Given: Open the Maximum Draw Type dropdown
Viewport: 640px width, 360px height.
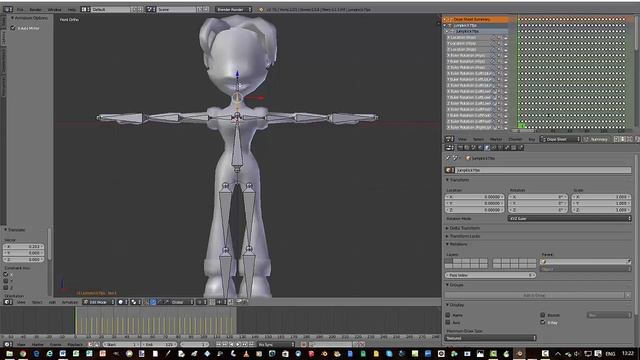Looking at the screenshot, I should 491,338.
